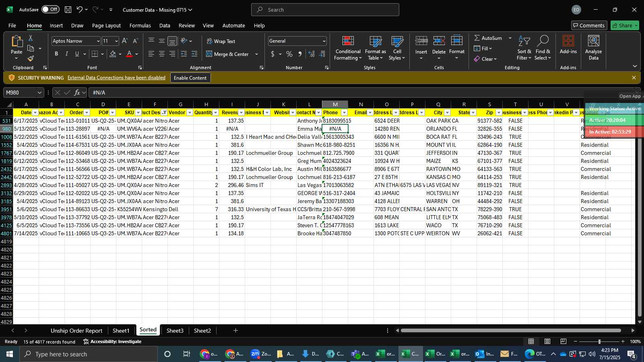Screen dimensions: 644x362
Task: Open Format as Table gallery
Action: 375,48
